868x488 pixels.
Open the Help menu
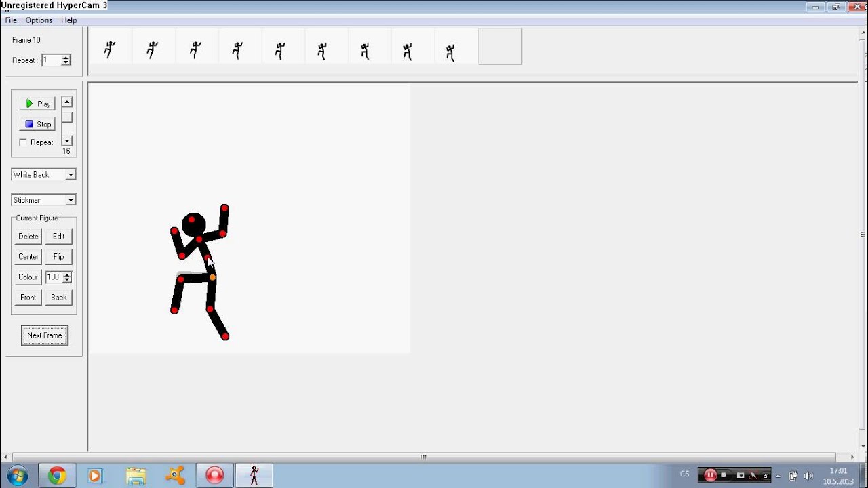coord(68,20)
